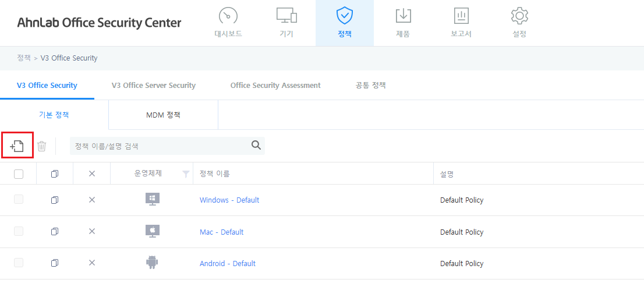Open the 기기 devices icon
The image size is (644, 283).
tap(286, 16)
